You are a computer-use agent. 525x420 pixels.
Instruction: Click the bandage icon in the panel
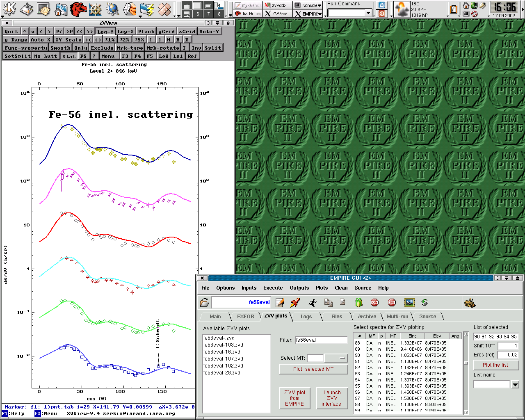164,9
